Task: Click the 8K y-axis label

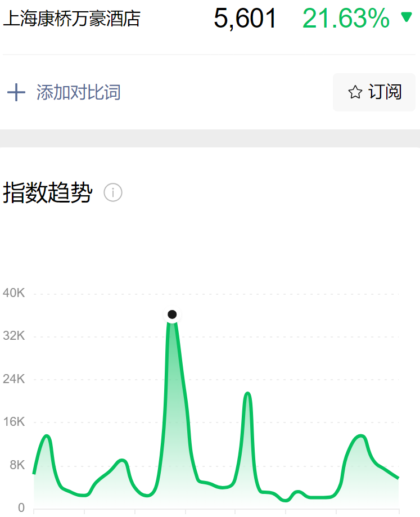Action: (x=17, y=465)
